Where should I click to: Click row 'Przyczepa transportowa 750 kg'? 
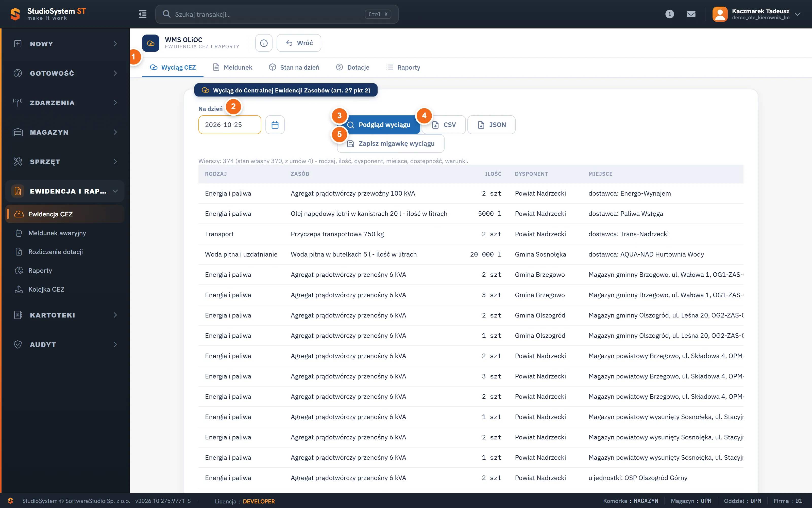471,234
